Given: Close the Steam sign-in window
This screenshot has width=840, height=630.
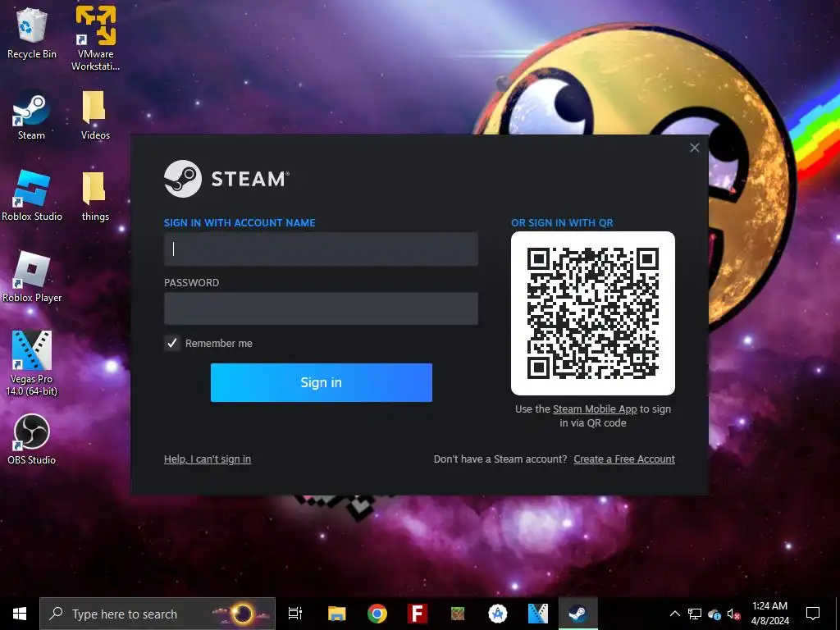Looking at the screenshot, I should (694, 148).
